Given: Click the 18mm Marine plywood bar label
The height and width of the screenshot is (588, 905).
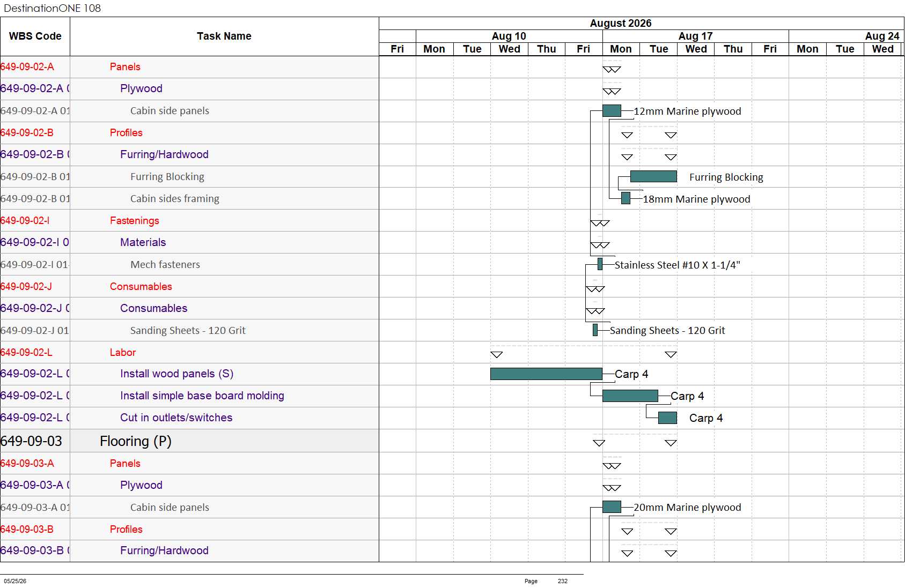Looking at the screenshot, I should [x=696, y=199].
